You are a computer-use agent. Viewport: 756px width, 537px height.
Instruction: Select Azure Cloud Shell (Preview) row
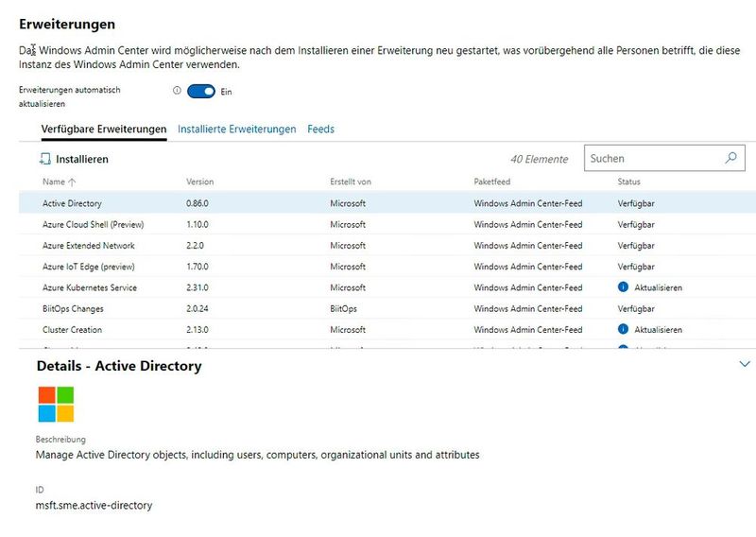click(387, 224)
